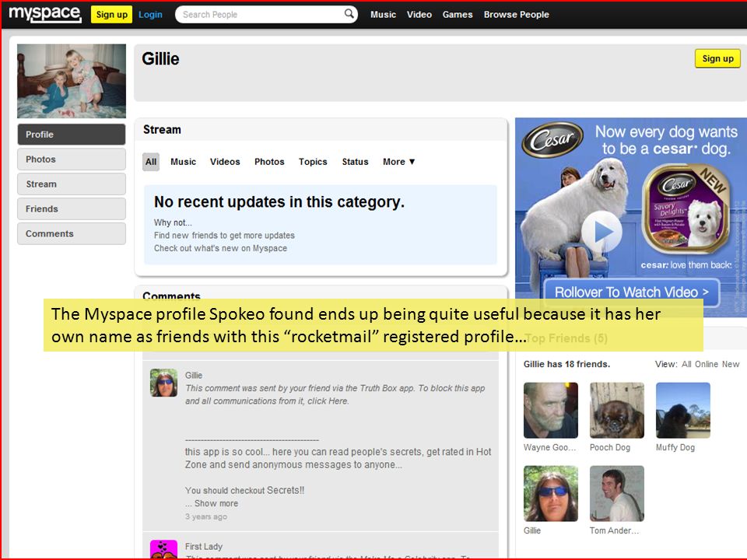Select Profile in left sidebar

(x=72, y=135)
